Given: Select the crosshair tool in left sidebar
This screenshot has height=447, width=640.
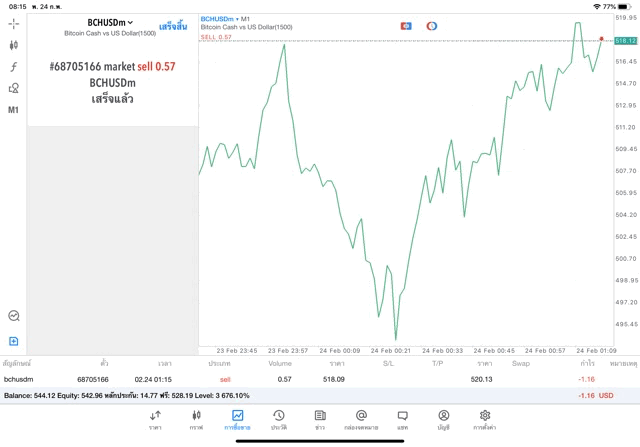Looking at the screenshot, I should pos(14,23).
